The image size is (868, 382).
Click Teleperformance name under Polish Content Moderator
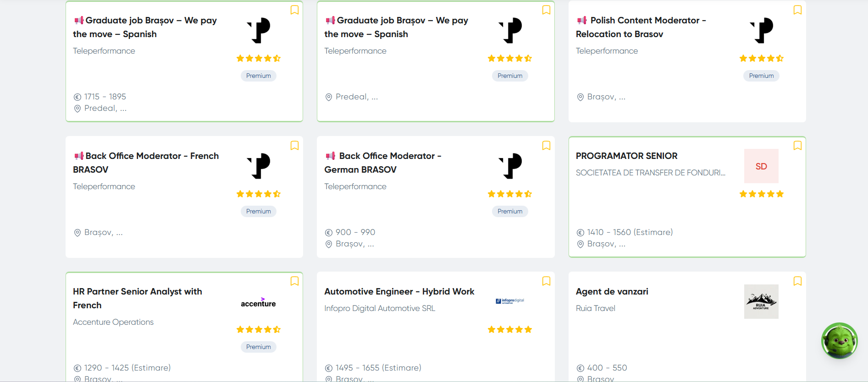[x=607, y=51]
